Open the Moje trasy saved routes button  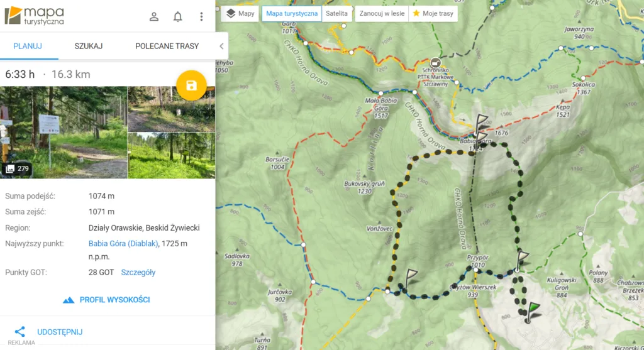point(433,13)
